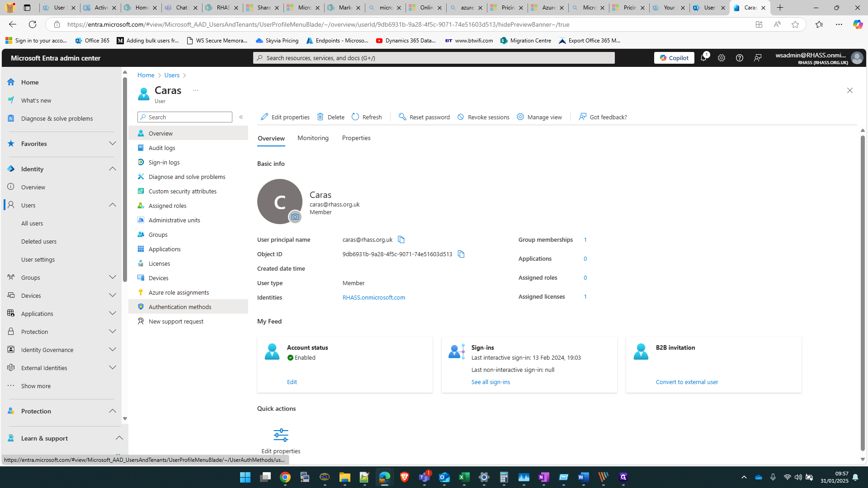The height and width of the screenshot is (488, 868).
Task: Open portal settings gear icon
Action: (x=722, y=58)
